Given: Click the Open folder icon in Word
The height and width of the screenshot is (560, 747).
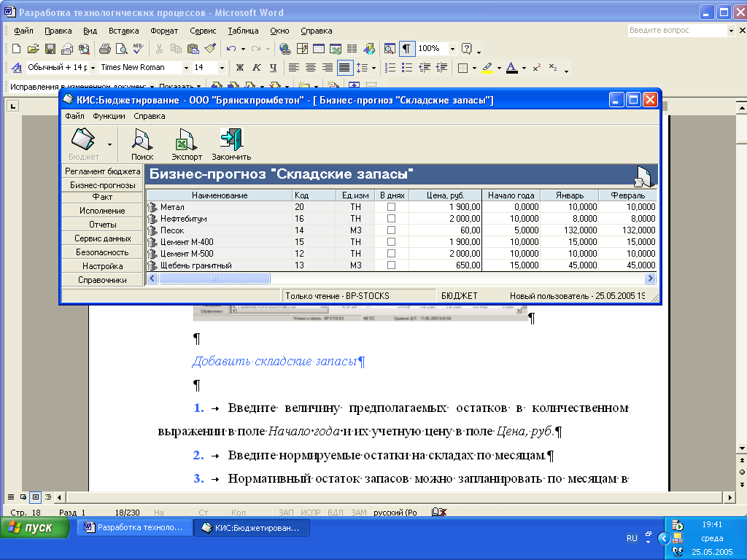Looking at the screenshot, I should click(33, 49).
